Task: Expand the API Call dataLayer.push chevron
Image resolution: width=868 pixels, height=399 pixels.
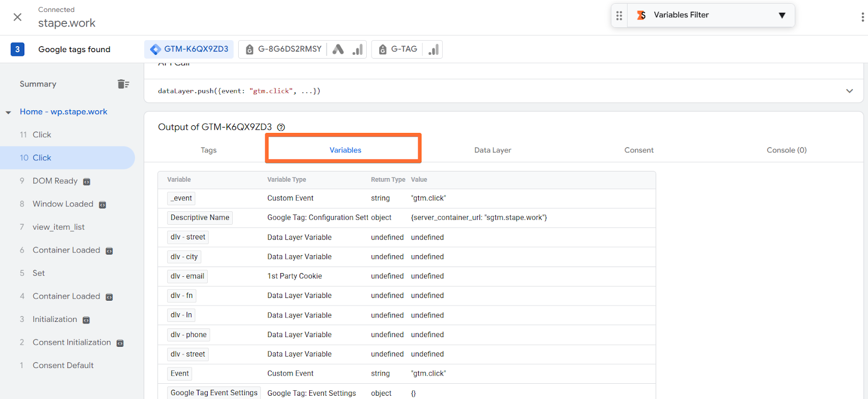Action: (850, 91)
